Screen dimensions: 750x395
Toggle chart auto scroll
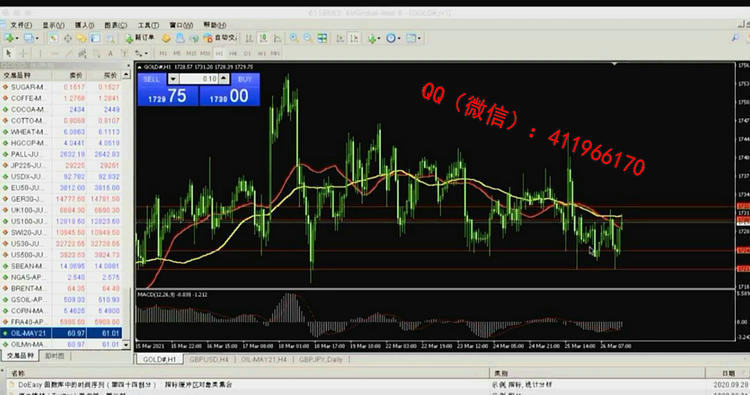click(340, 38)
